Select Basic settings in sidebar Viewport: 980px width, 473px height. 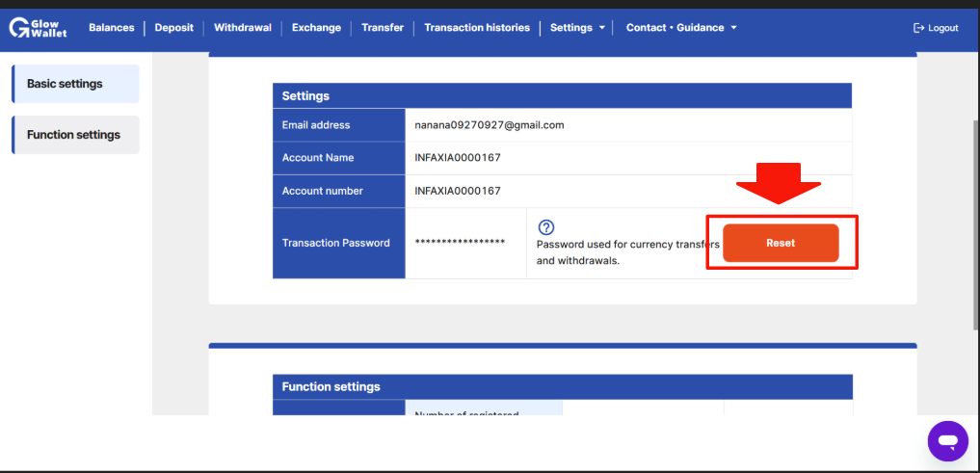75,84
